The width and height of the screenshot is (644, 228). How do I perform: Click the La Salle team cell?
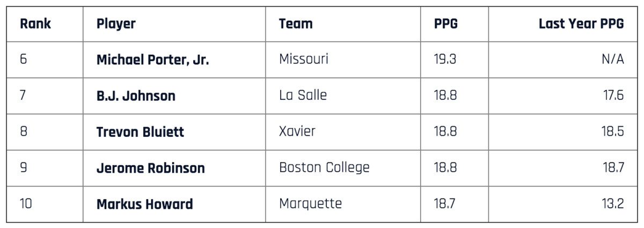[x=303, y=95]
